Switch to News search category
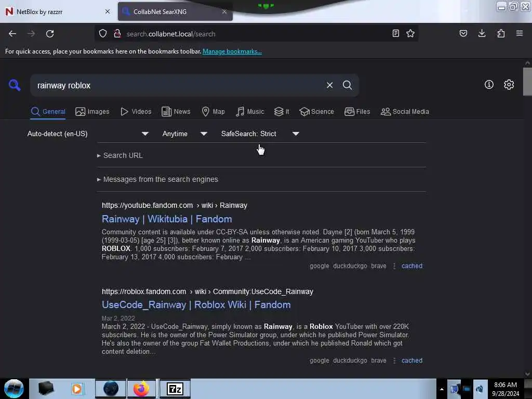The width and height of the screenshot is (532, 399). coord(176,112)
